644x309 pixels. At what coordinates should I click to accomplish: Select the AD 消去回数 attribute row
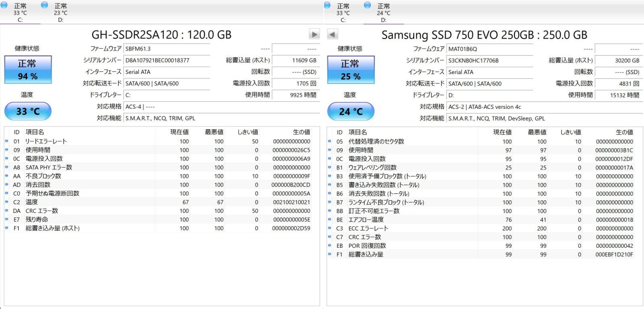coord(161,185)
